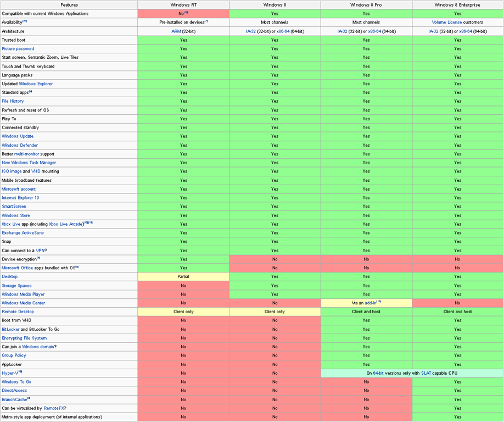This screenshot has width=504, height=422.
Task: Follow the Exchange ActiveSync link
Action: coord(23,232)
